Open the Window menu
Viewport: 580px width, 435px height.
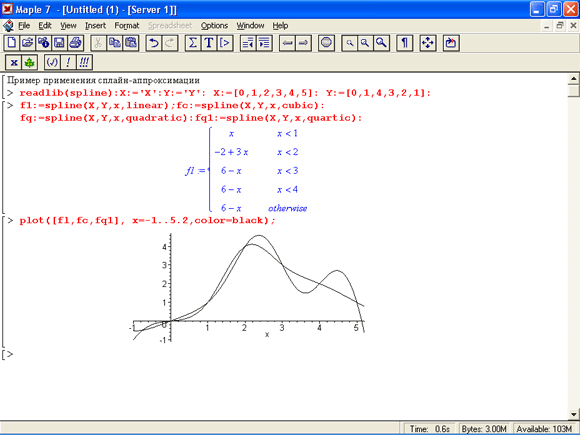pyautogui.click(x=250, y=26)
